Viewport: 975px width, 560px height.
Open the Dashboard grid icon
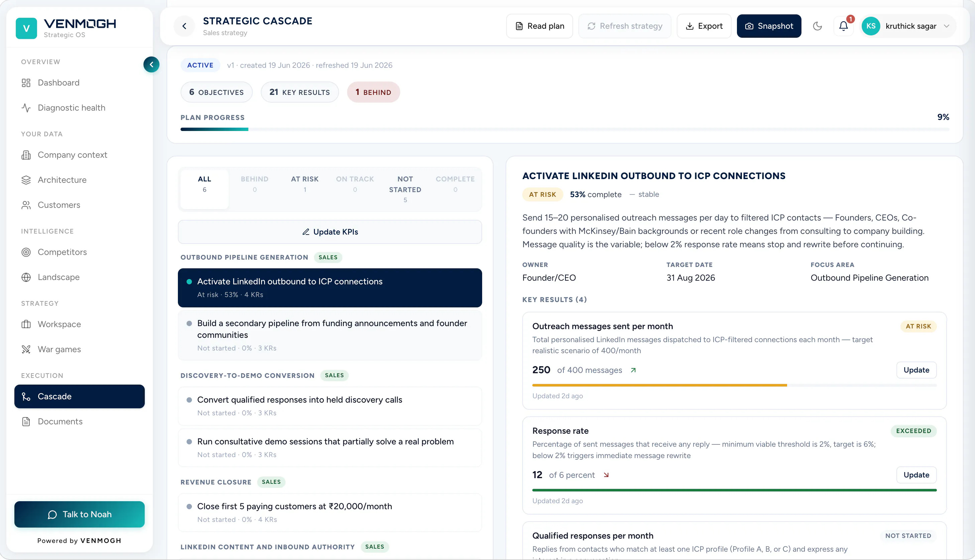click(x=26, y=83)
